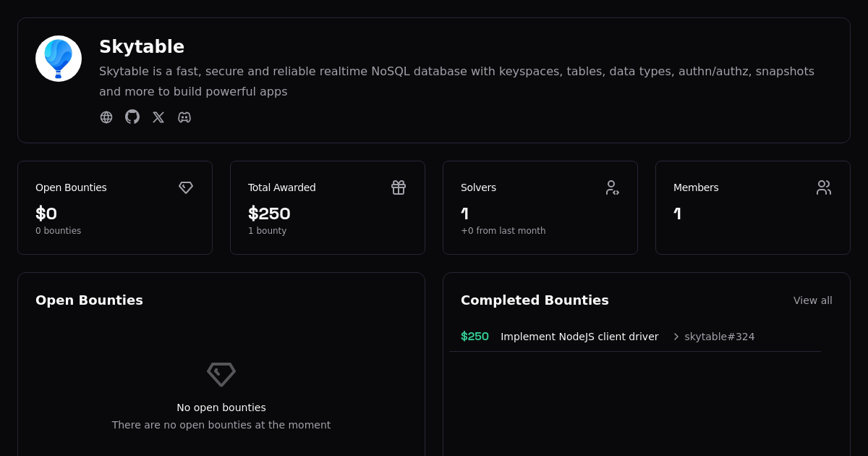Open Skytable X (Twitter) icon
868x456 pixels.
click(158, 117)
